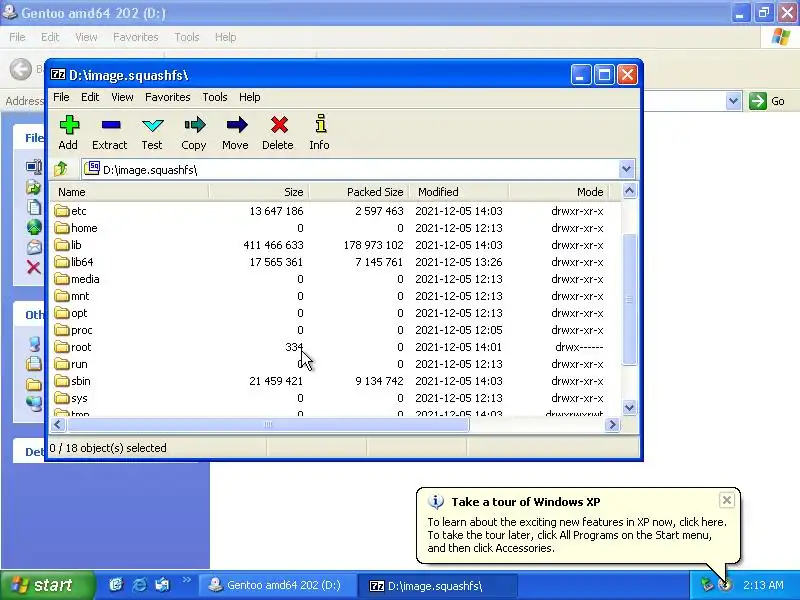Screen dimensions: 800x600
Task: Click the Explorer Back arrow button
Action: (x=21, y=69)
